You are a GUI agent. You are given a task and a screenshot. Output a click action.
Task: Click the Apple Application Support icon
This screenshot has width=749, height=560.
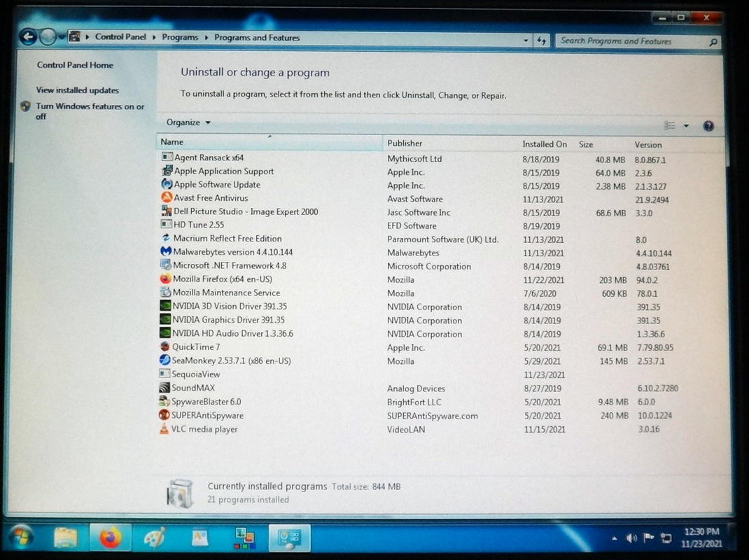point(167,171)
